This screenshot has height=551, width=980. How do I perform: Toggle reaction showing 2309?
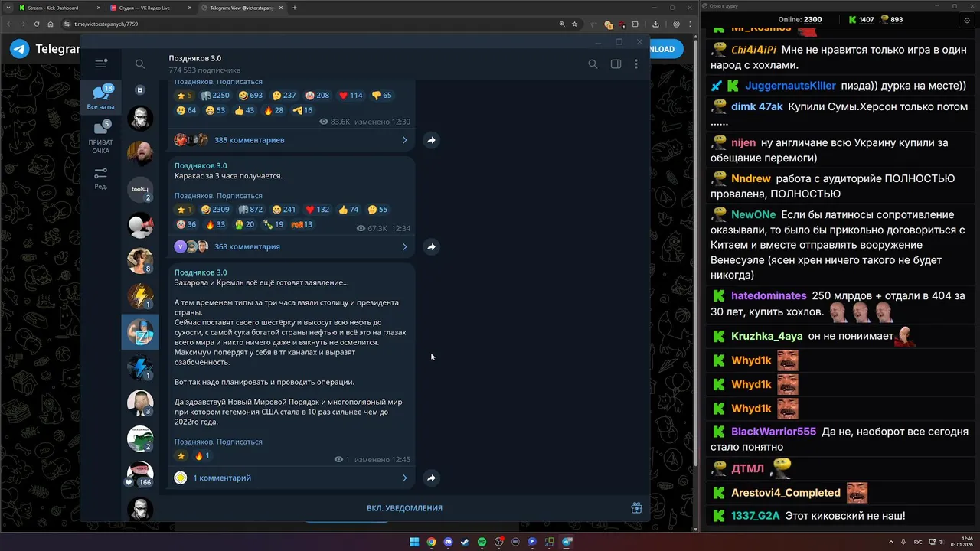[x=215, y=210]
